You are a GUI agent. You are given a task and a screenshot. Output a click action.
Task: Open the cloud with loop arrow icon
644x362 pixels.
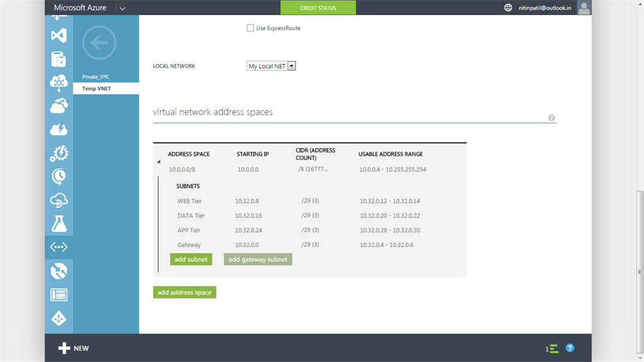point(58,200)
